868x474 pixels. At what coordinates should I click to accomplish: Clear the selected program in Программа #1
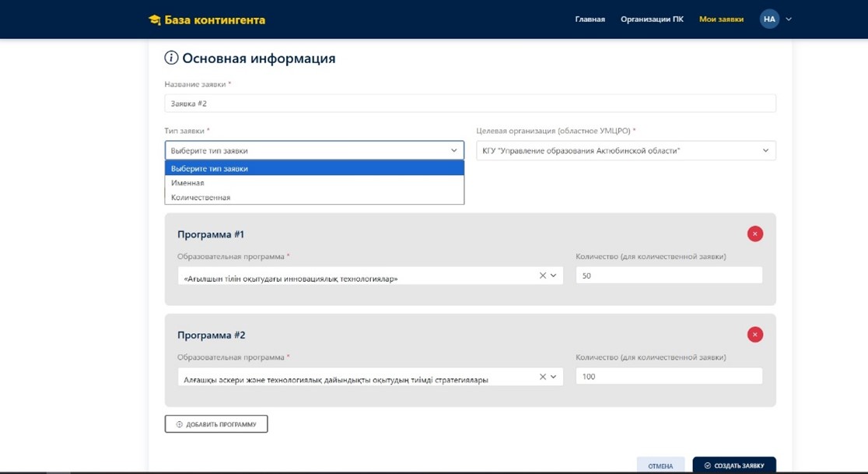[543, 276]
